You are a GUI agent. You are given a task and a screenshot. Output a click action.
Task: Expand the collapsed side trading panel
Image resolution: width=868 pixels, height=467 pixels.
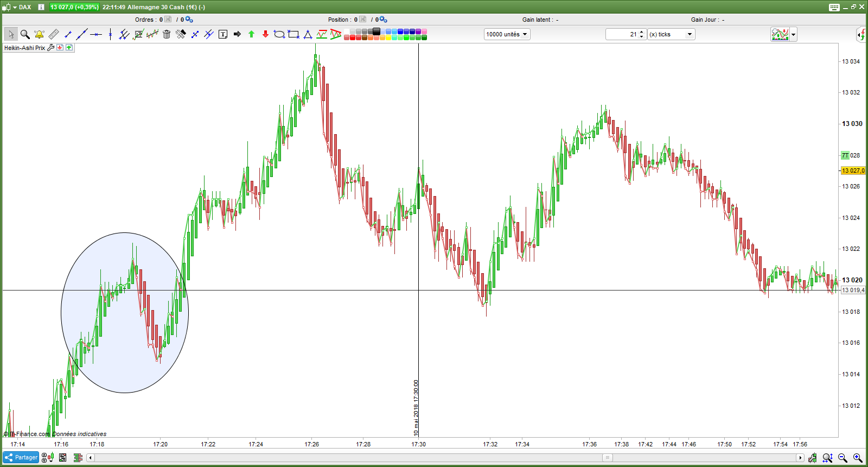(x=861, y=35)
